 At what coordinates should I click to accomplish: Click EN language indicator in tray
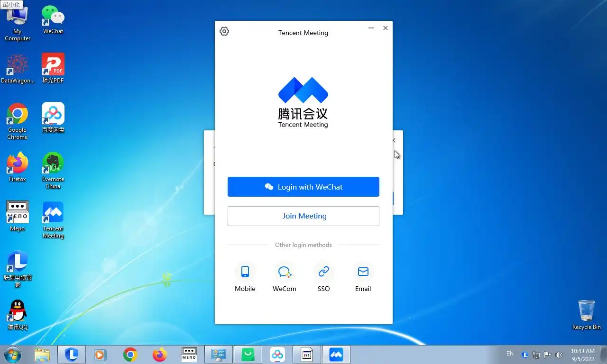point(510,354)
